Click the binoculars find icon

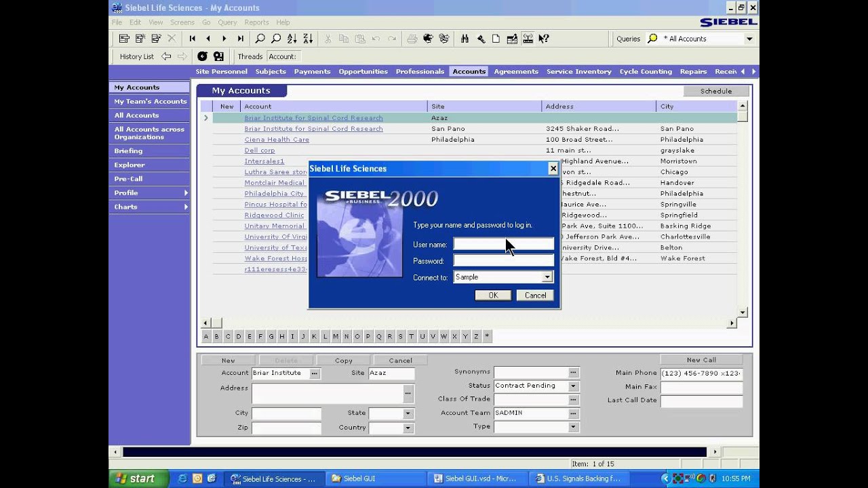pos(465,39)
